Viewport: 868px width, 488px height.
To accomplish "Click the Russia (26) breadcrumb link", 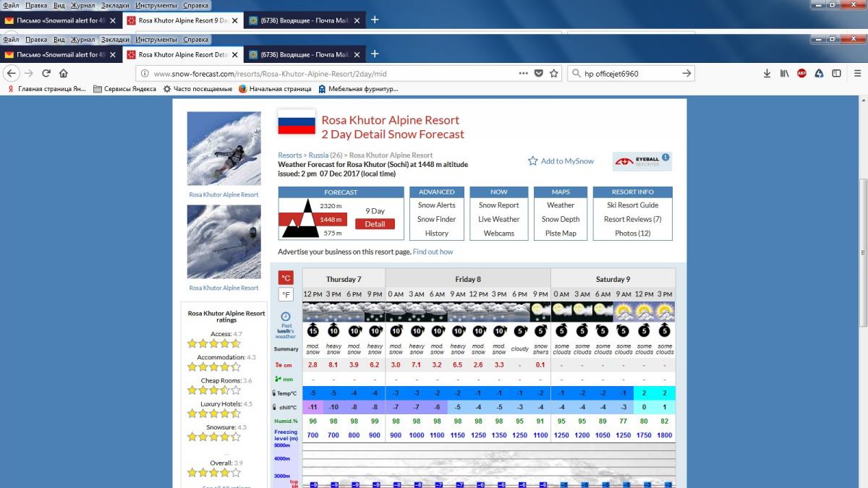I will click(325, 155).
